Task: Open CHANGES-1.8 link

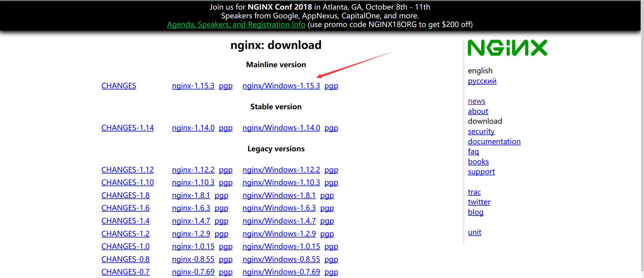Action: [x=125, y=195]
